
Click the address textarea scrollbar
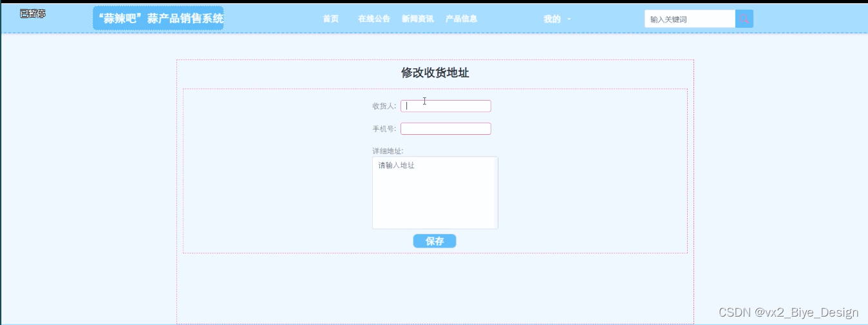(496, 192)
